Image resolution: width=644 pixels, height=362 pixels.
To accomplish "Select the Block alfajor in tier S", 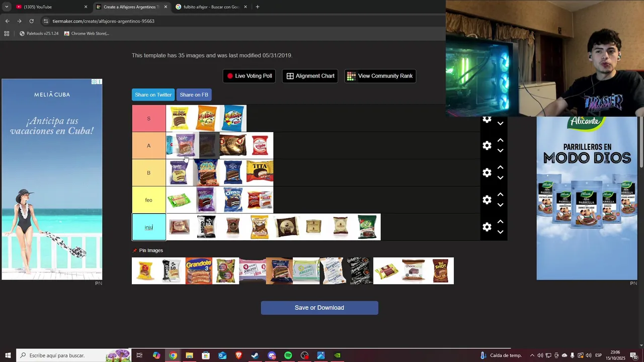I will click(180, 118).
